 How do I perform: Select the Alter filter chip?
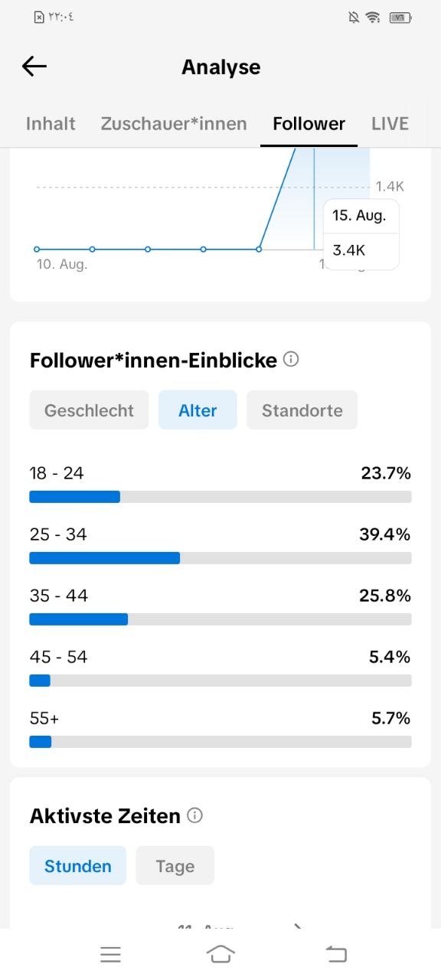pos(198,410)
